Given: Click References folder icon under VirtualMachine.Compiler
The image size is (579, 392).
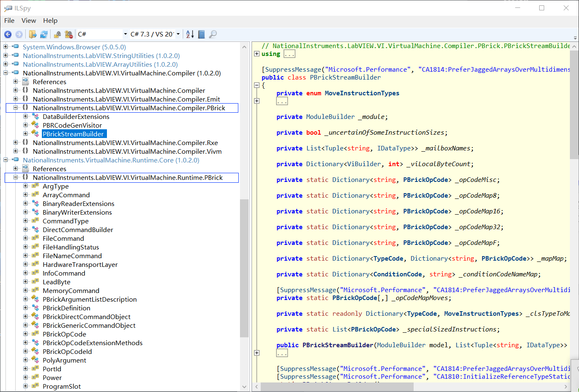Looking at the screenshot, I should (25, 82).
